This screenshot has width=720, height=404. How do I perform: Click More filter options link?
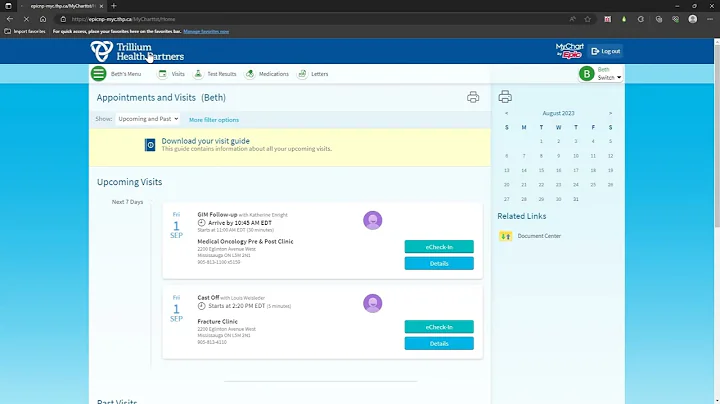click(214, 120)
